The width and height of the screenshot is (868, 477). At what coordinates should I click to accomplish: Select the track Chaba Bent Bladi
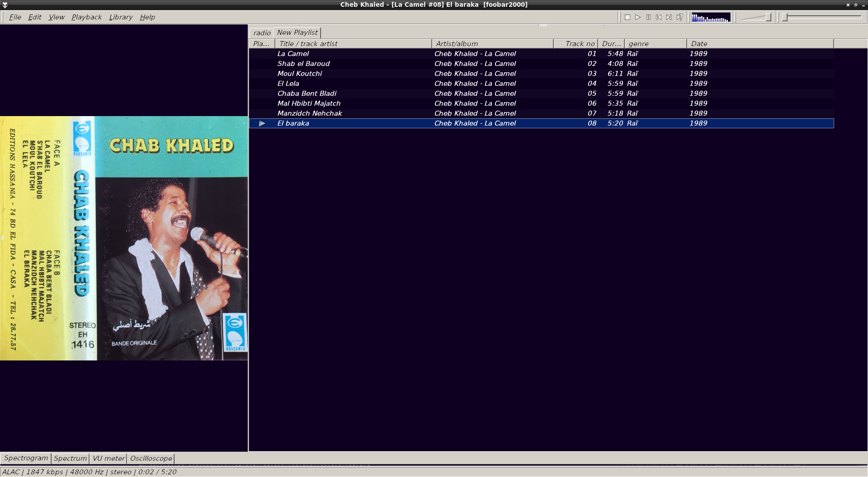pyautogui.click(x=541, y=94)
